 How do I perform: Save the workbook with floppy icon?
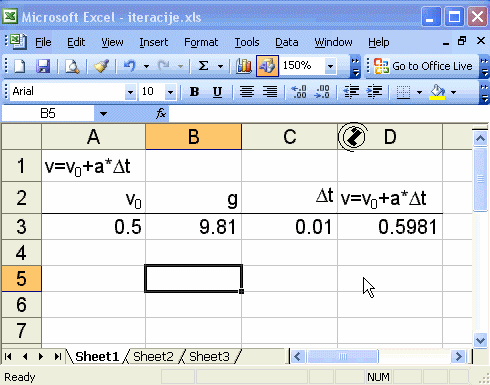(43, 66)
